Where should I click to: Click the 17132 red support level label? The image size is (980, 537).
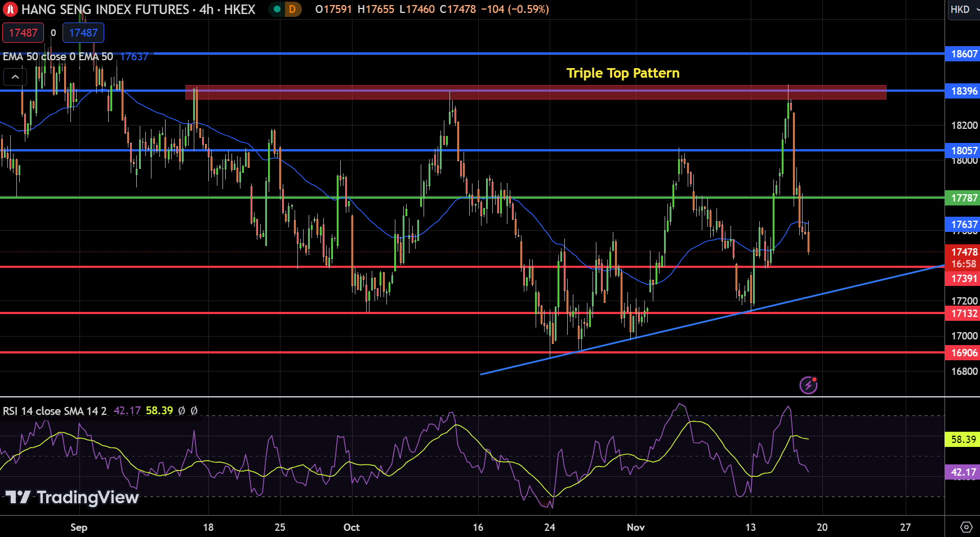coord(963,313)
